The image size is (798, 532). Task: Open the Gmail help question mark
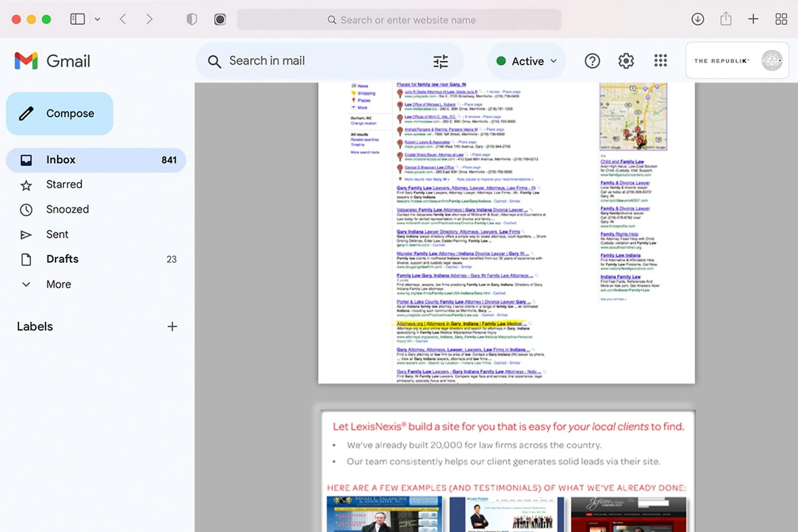coord(592,61)
